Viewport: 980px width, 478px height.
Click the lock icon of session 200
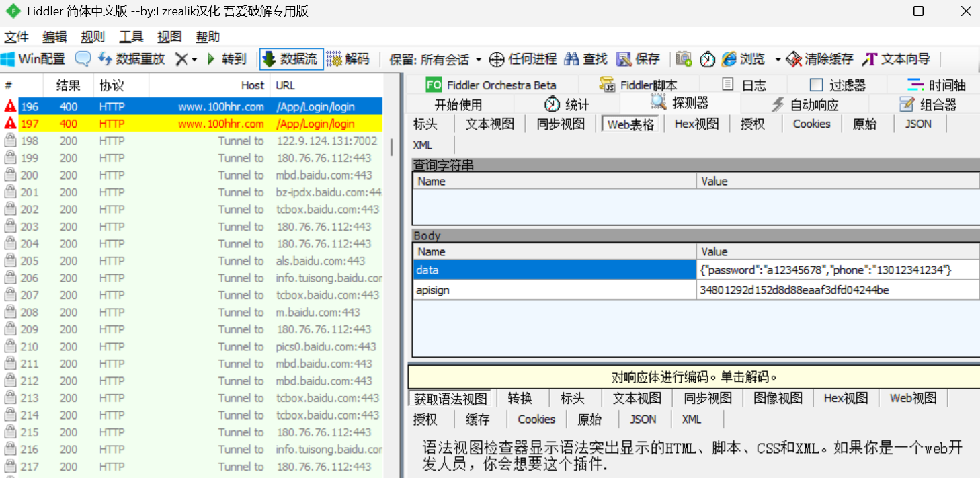coord(10,175)
